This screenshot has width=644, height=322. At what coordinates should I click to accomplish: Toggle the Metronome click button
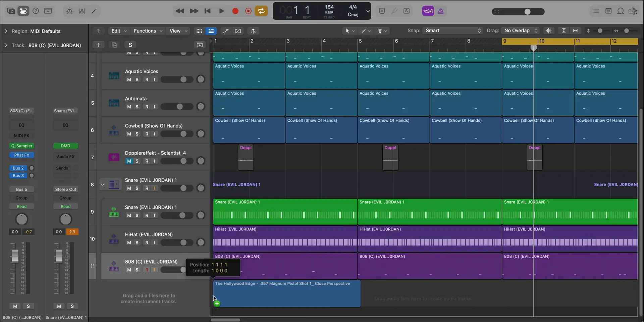point(441,11)
